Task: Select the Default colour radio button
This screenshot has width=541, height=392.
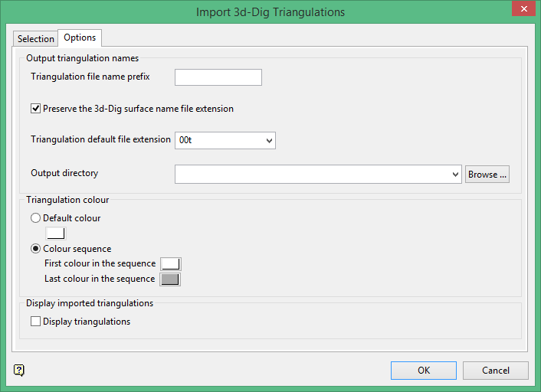Action: (36, 218)
